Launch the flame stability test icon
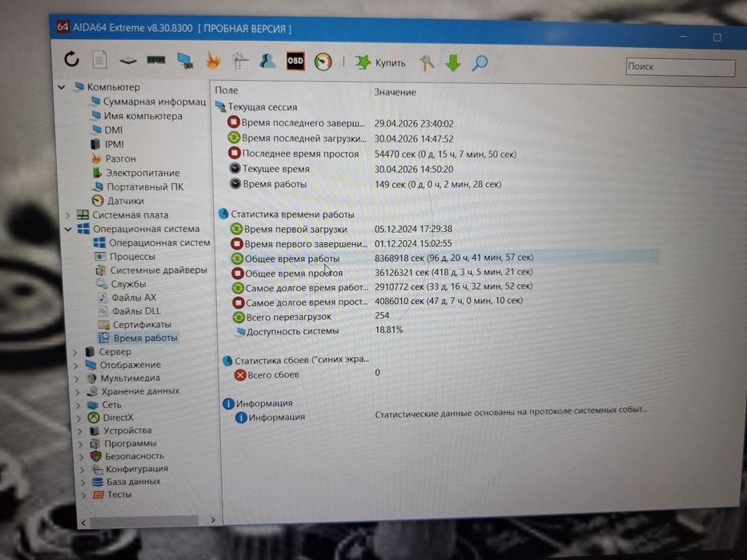 pos(212,61)
